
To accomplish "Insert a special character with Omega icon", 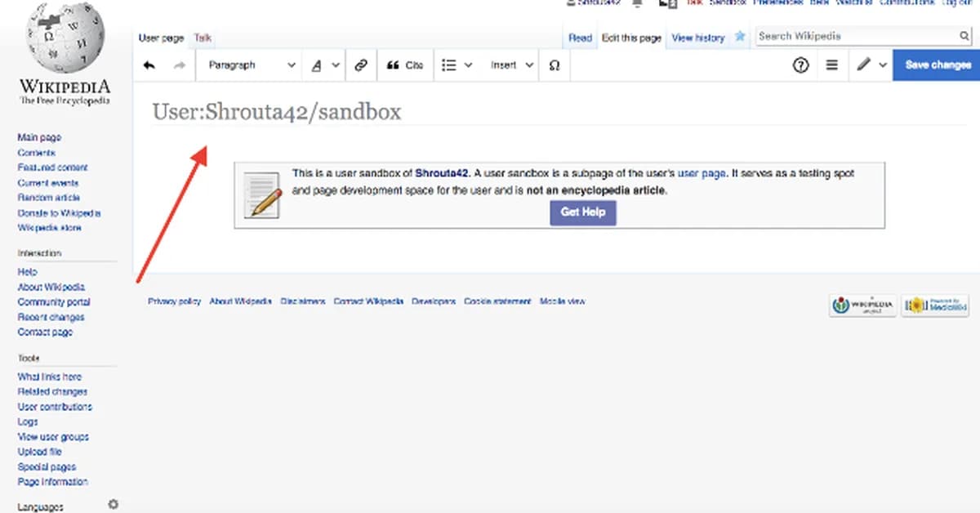I will point(555,65).
